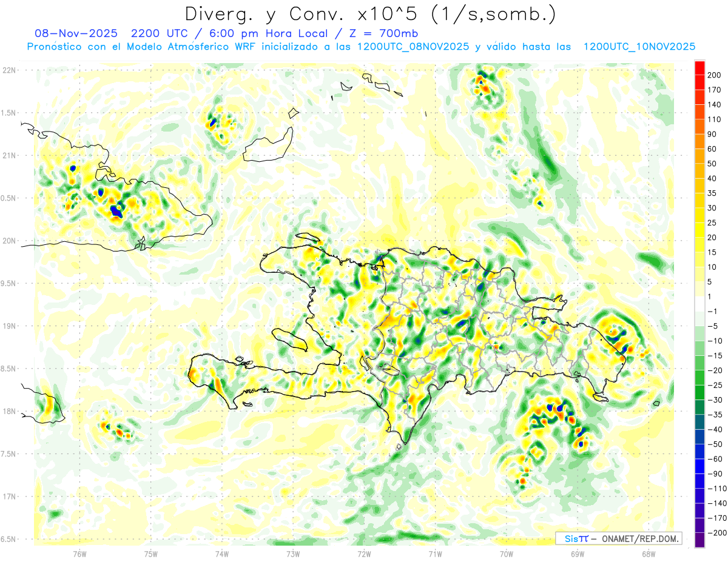The width and height of the screenshot is (728, 562).
Task: Click the "70W" longitude label
Action: click(507, 554)
